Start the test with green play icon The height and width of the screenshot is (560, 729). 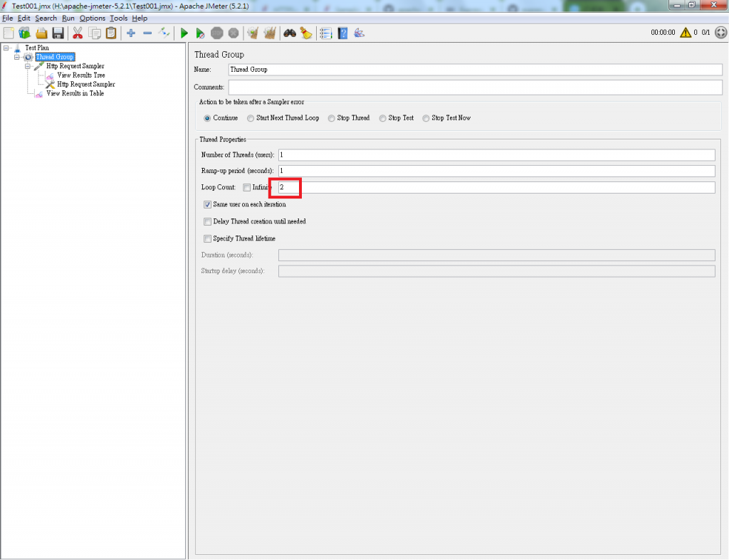(184, 33)
